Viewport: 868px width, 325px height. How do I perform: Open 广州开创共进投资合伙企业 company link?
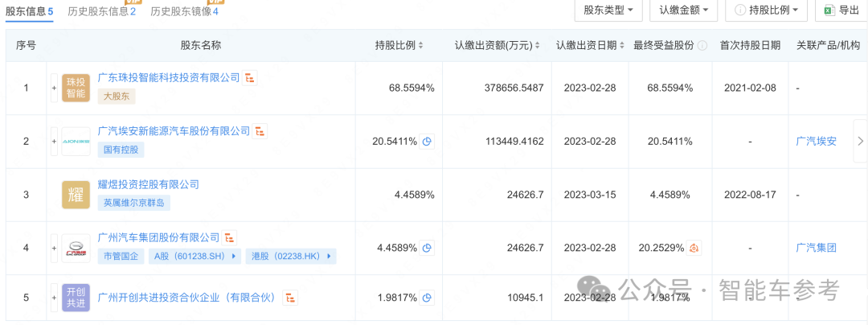[x=186, y=298]
